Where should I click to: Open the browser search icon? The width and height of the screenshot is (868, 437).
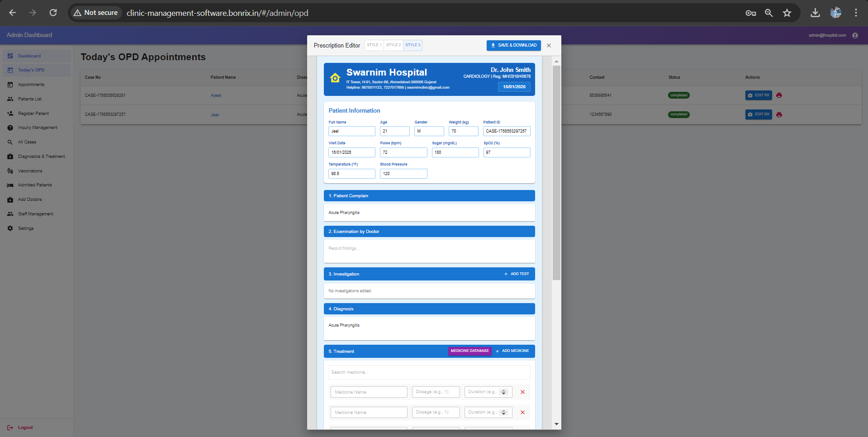tap(768, 13)
